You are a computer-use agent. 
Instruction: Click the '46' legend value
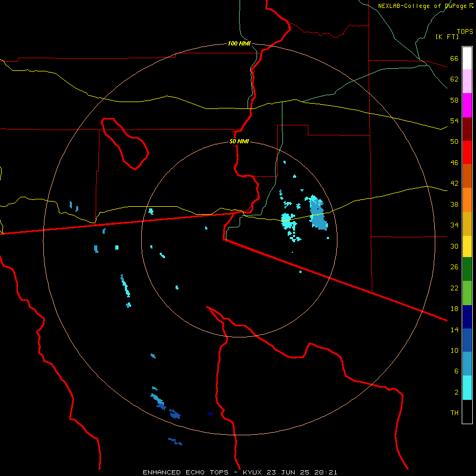click(x=454, y=162)
